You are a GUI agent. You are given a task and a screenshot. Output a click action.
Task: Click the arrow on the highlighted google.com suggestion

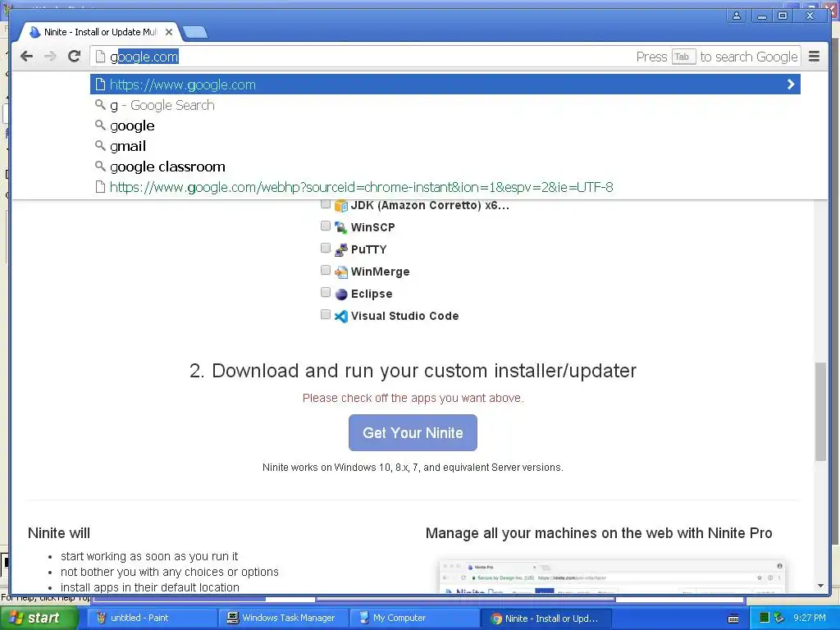pyautogui.click(x=791, y=84)
